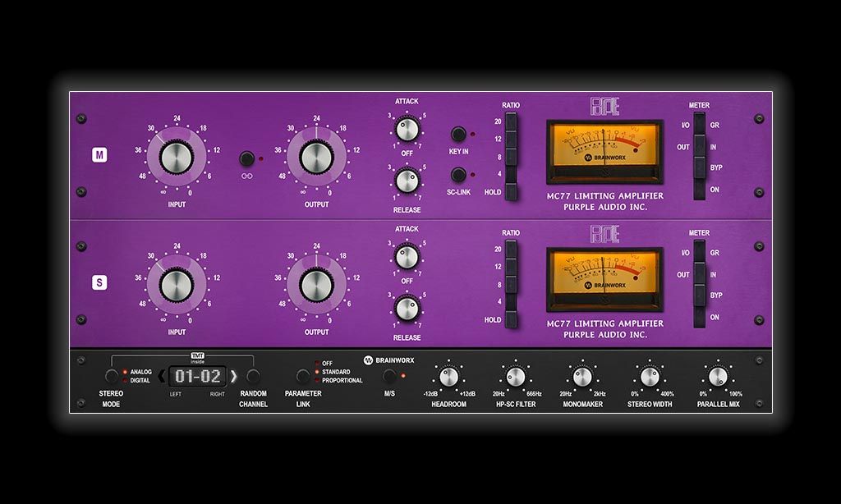Select HOLD ratio button on M channel

pyautogui.click(x=511, y=192)
